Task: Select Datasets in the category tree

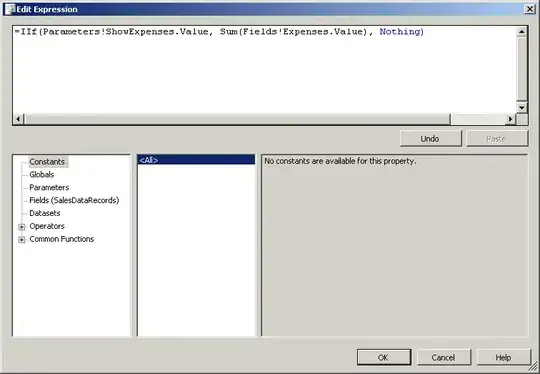Action: click(45, 213)
